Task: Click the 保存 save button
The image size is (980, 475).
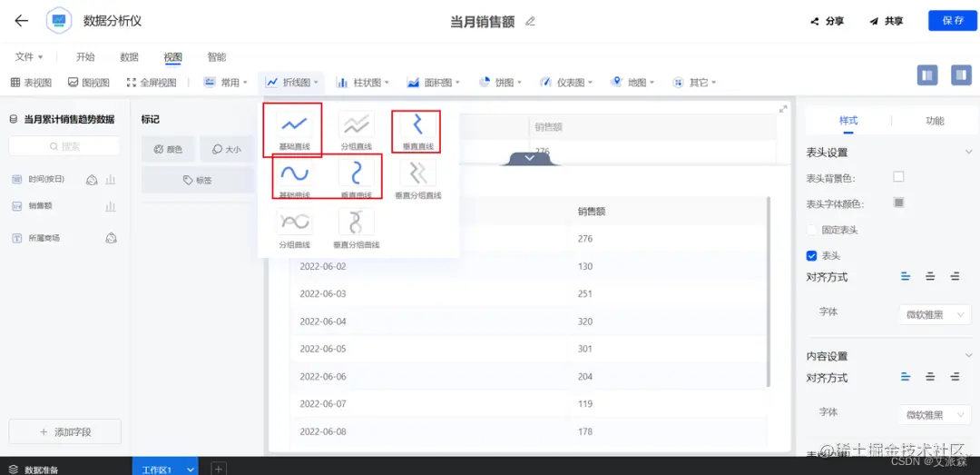Action: [953, 21]
